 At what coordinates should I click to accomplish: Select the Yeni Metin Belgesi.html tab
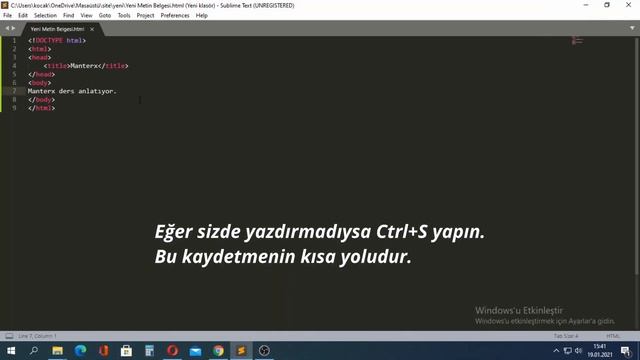[57, 29]
